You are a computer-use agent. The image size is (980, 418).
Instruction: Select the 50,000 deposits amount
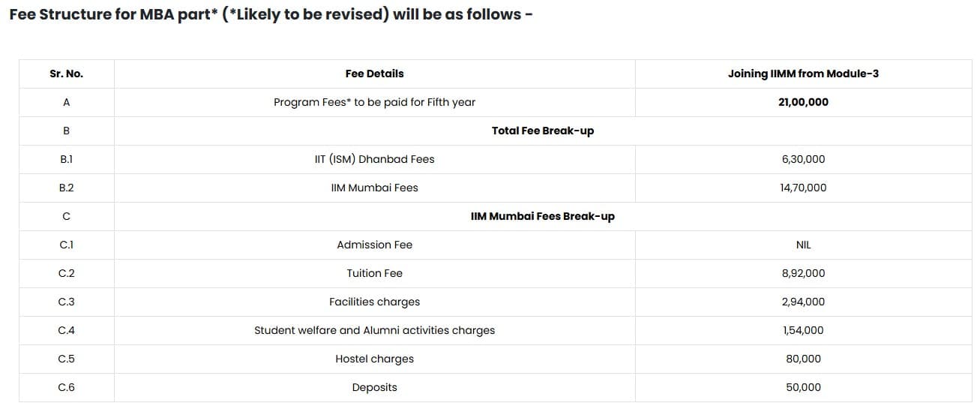(x=803, y=387)
